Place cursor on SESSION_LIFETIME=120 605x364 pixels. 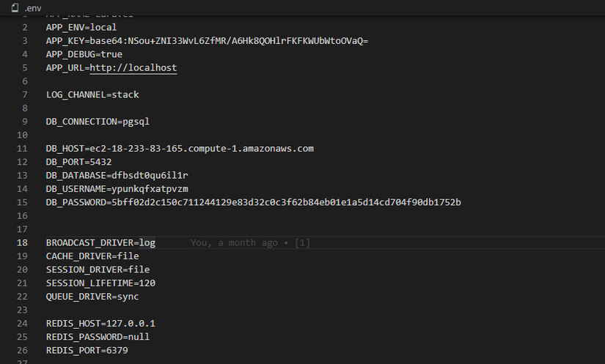click(x=100, y=283)
